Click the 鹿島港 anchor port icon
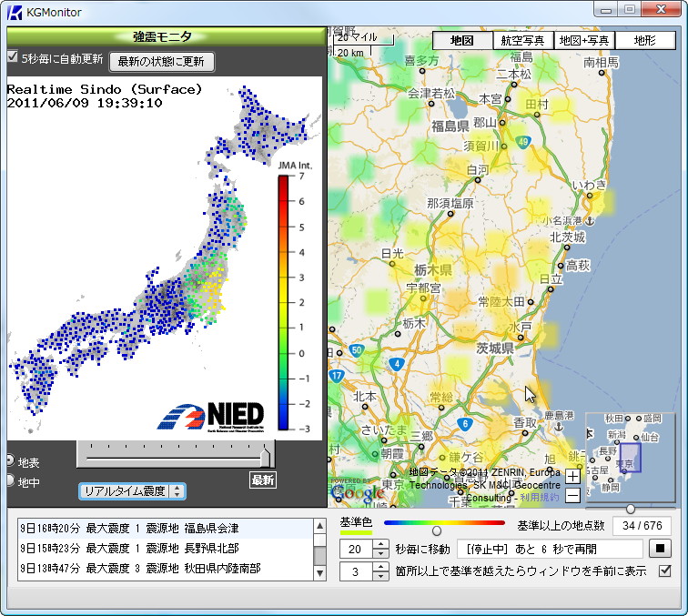Viewport: 688px width, 616px height. point(559,426)
